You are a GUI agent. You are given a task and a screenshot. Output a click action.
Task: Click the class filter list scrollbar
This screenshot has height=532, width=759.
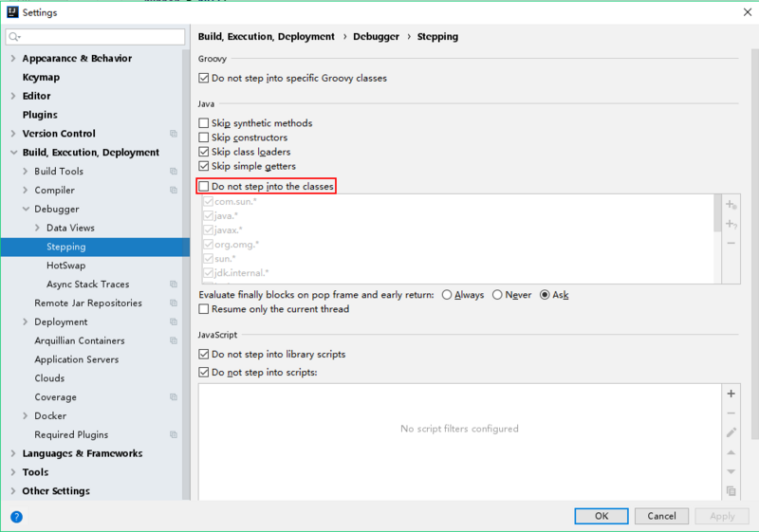[717, 213]
